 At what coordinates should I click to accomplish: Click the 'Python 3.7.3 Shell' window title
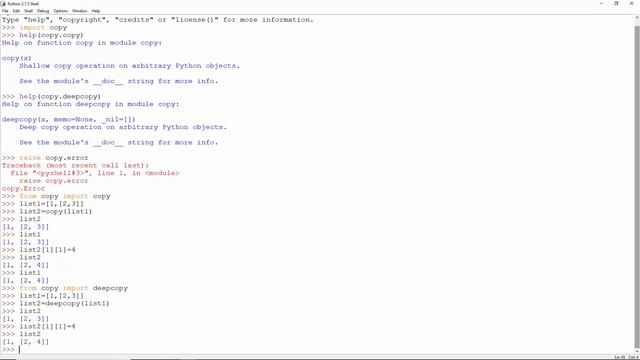point(23,4)
